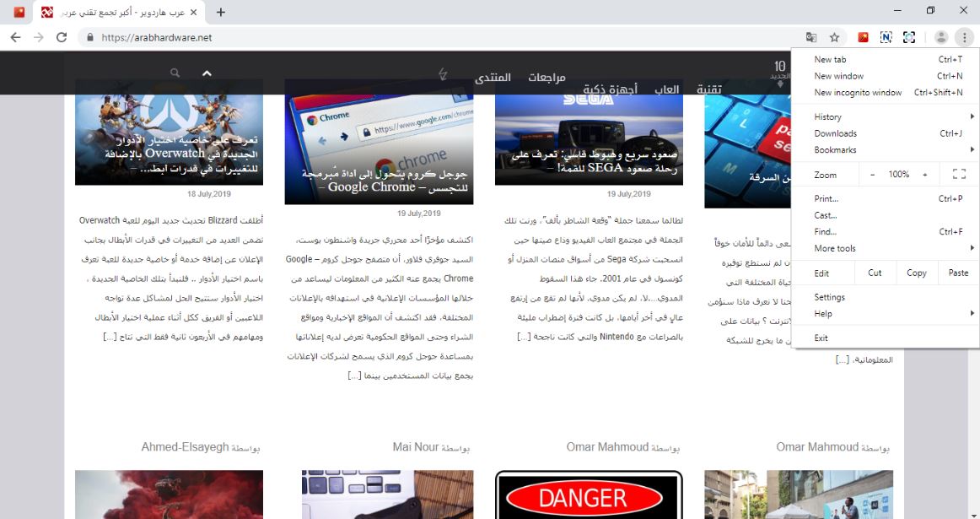980x519 pixels.
Task: Expand the More tools submenu
Action: (x=885, y=248)
